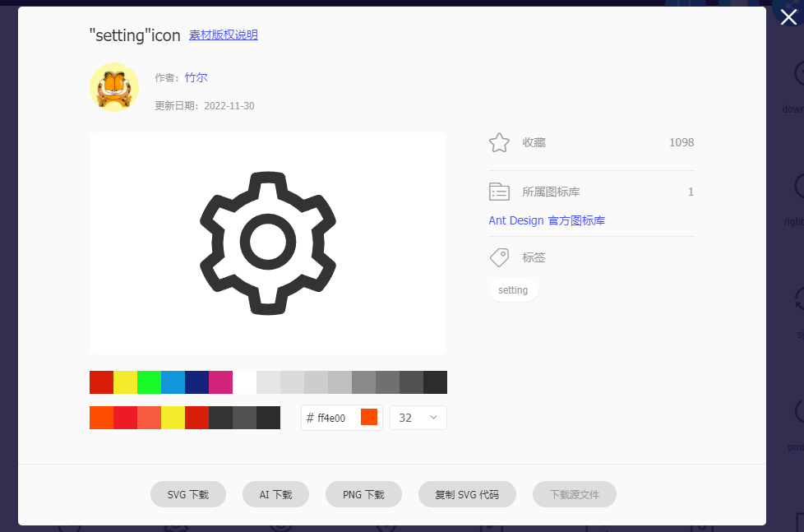The width and height of the screenshot is (804, 532).
Task: Click the 复制 SVG 代码 button
Action: [x=467, y=494]
